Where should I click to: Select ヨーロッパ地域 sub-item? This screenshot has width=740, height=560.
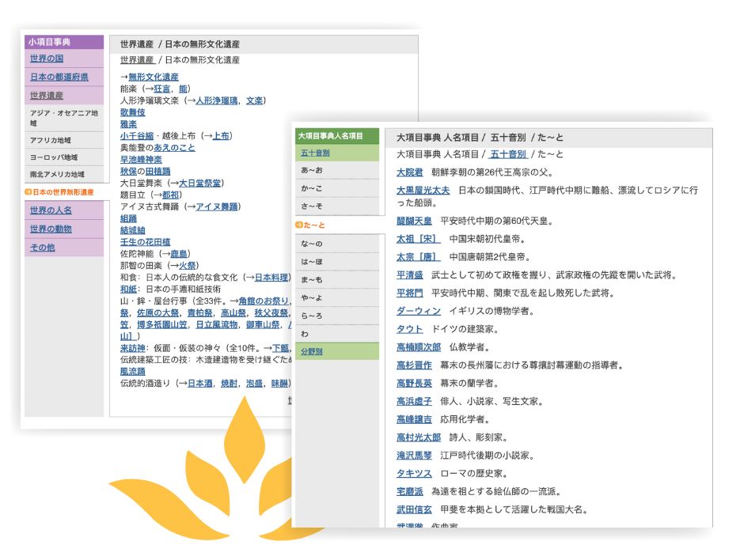pyautogui.click(x=54, y=157)
